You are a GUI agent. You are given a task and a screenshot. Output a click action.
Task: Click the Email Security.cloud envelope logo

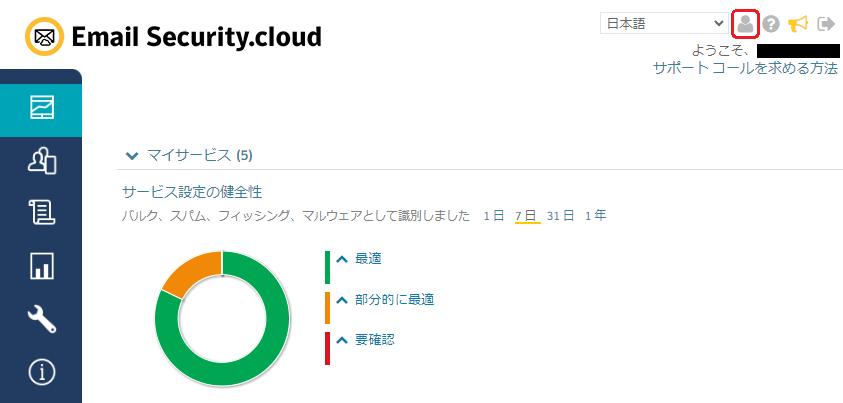[x=43, y=37]
